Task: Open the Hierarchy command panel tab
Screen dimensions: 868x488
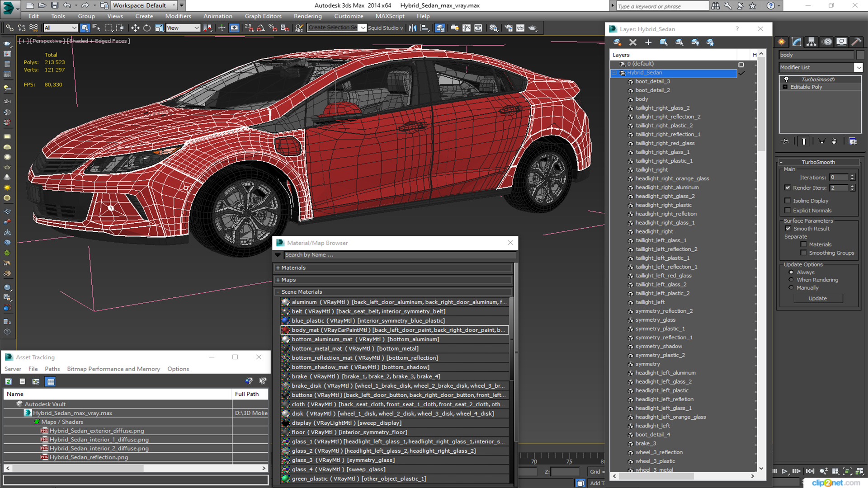Action: 811,42
